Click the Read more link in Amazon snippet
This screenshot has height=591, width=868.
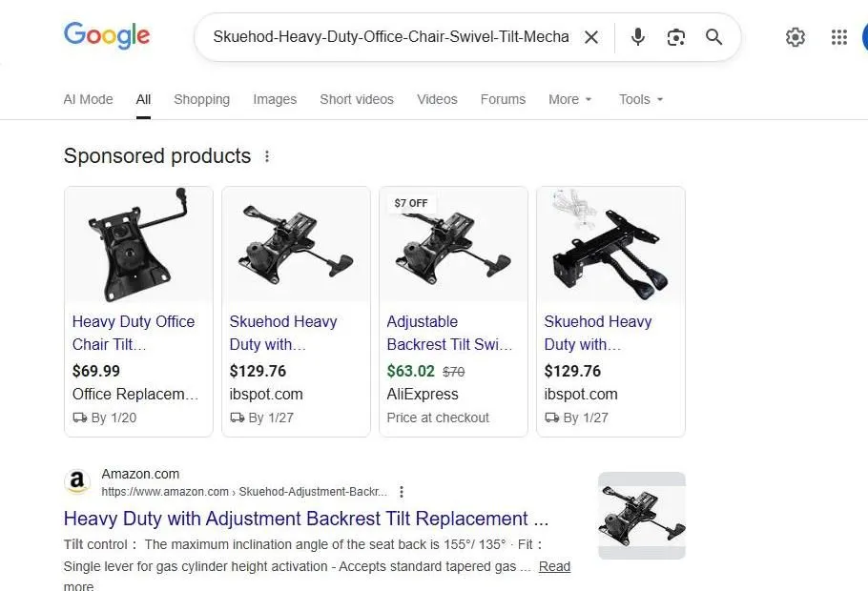click(554, 565)
